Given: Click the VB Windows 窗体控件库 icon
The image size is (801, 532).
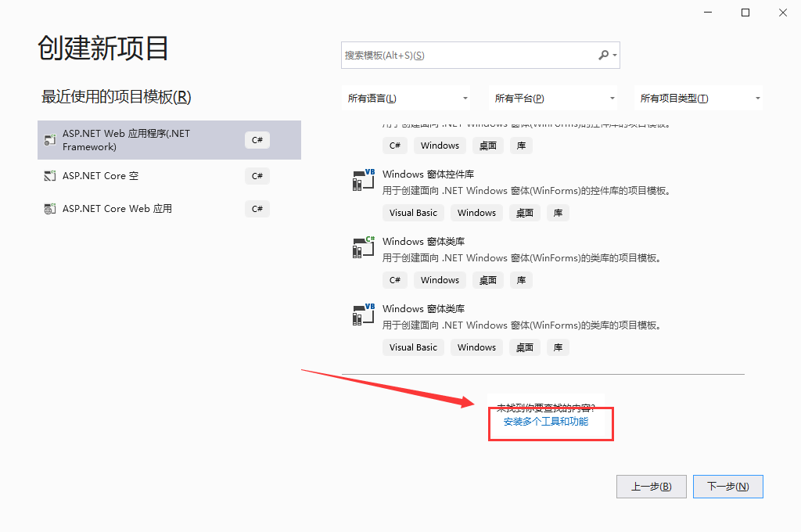Looking at the screenshot, I should pos(363,180).
